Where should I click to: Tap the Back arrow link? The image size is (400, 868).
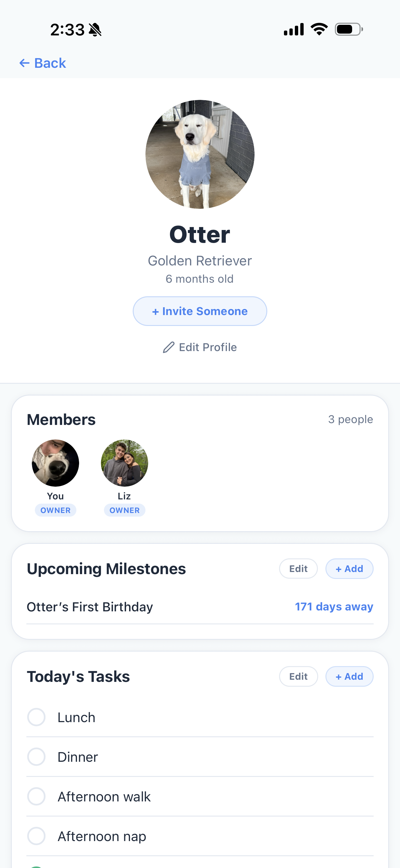pyautogui.click(x=42, y=63)
